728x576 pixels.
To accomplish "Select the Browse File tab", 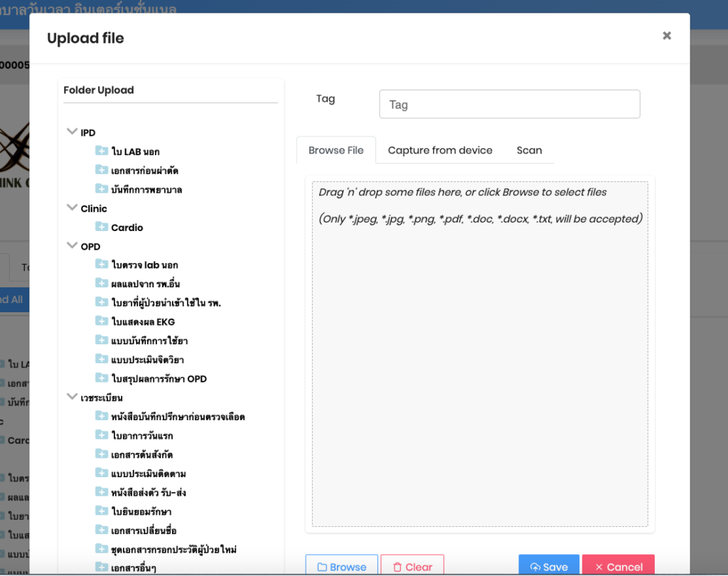I will 336,150.
